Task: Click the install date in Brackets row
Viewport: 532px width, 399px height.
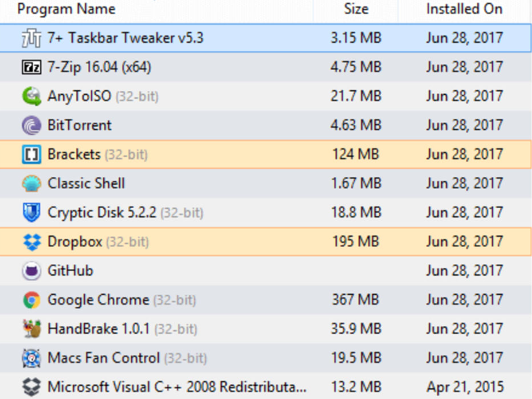Action: (x=464, y=155)
